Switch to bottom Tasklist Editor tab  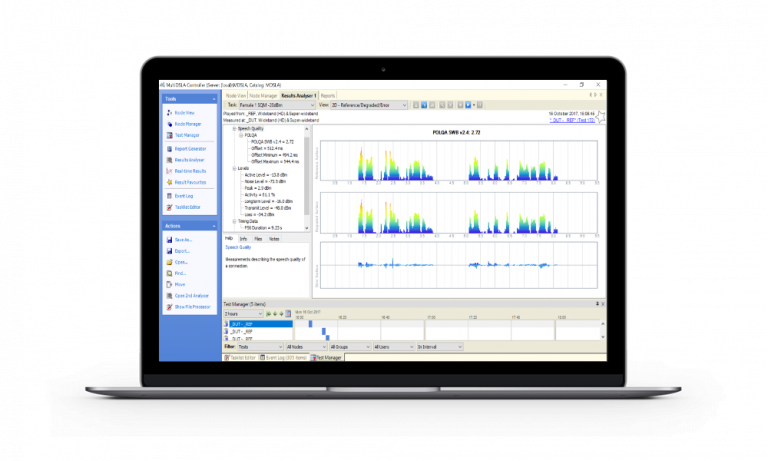pyautogui.click(x=240, y=358)
